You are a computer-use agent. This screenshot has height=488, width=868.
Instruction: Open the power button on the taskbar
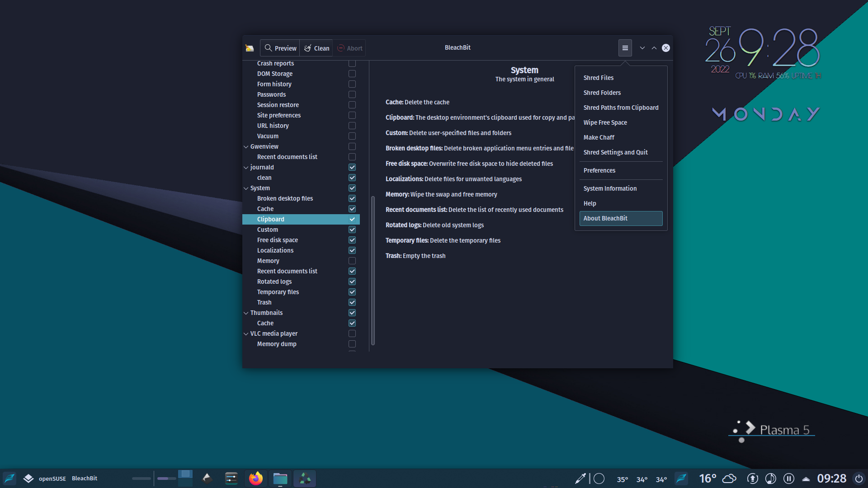(859, 479)
